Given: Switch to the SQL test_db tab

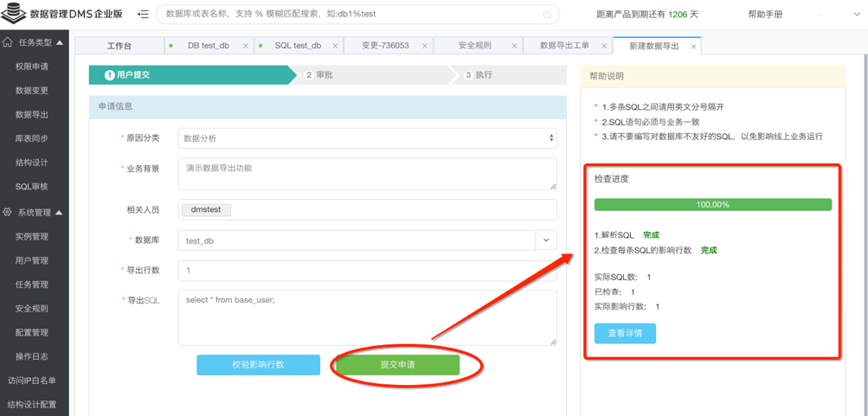Looking at the screenshot, I should pyautogui.click(x=298, y=46).
